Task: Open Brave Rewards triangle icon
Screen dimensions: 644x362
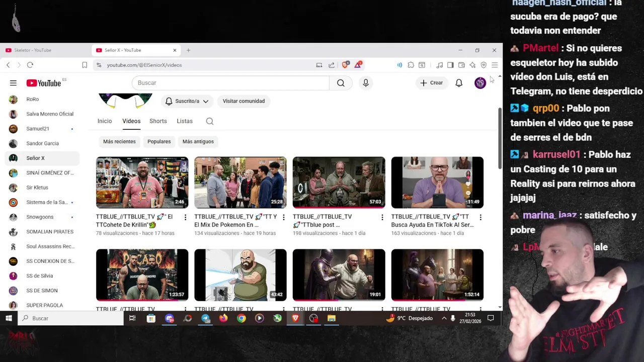Action: click(x=358, y=65)
